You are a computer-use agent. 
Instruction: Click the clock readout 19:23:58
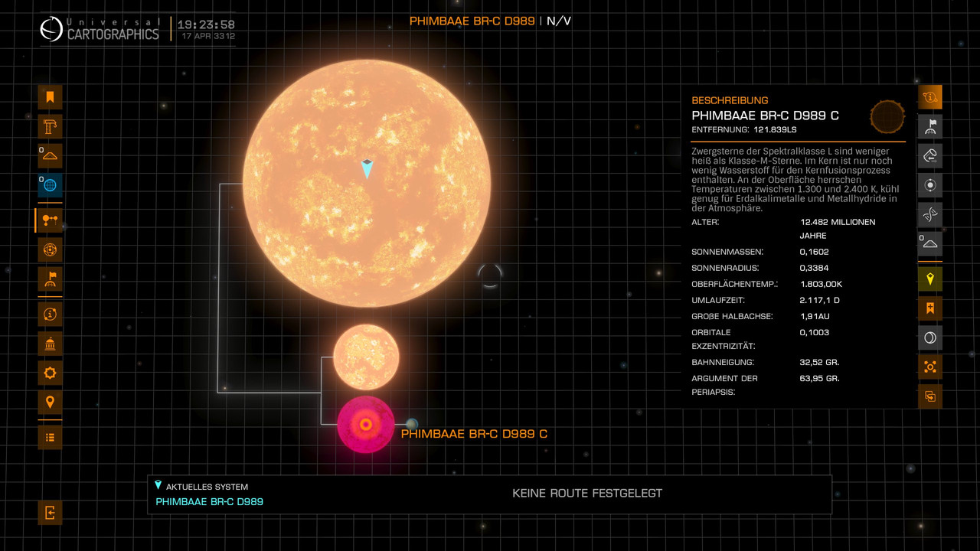(206, 24)
